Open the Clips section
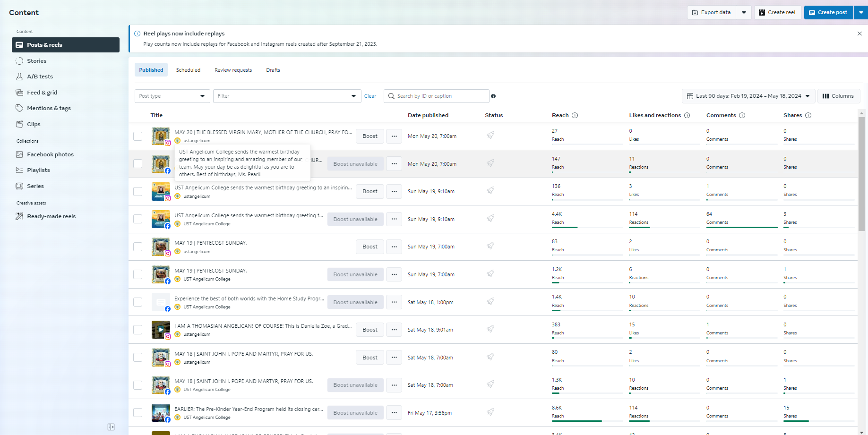The image size is (868, 435). point(34,124)
